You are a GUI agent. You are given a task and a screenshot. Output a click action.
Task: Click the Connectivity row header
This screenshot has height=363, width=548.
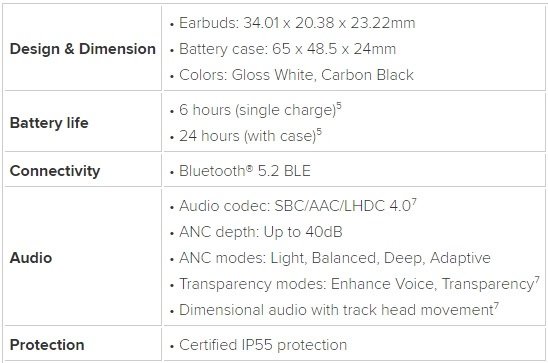(x=55, y=171)
